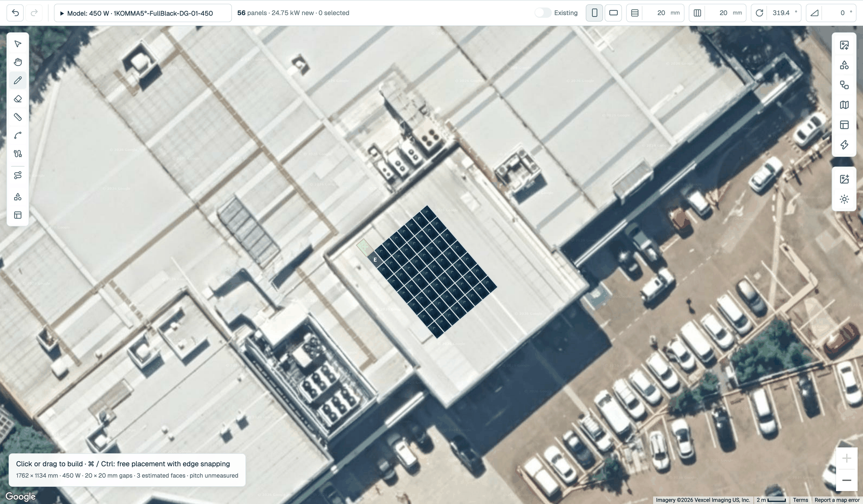
Task: Click the undo arrow button
Action: 15,13
